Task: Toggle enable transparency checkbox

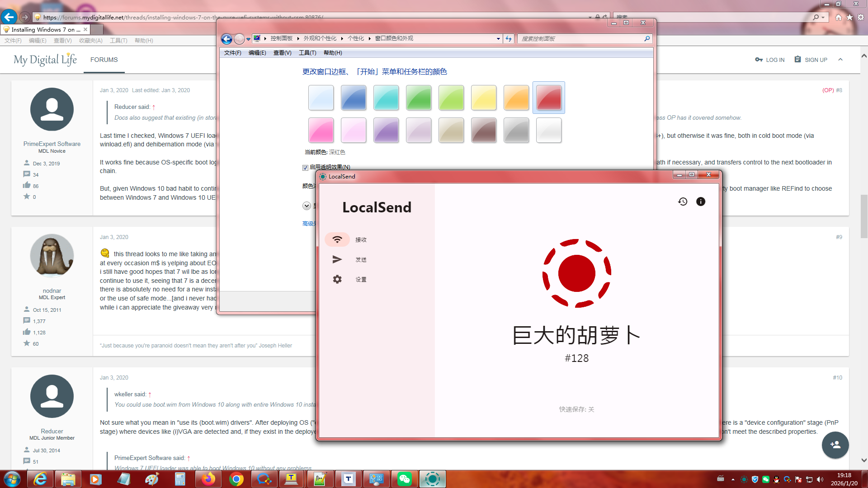Action: pyautogui.click(x=305, y=168)
